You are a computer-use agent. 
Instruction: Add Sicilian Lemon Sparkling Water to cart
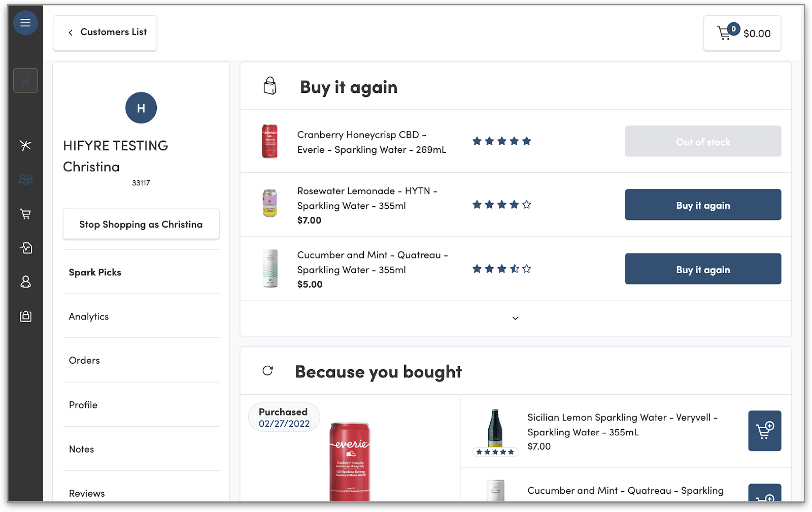click(x=764, y=431)
